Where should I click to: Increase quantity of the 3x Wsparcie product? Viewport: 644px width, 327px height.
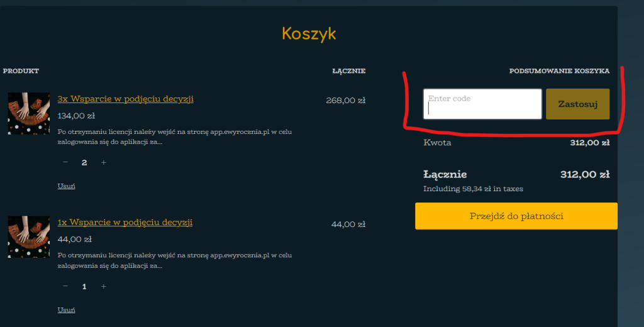pos(104,162)
